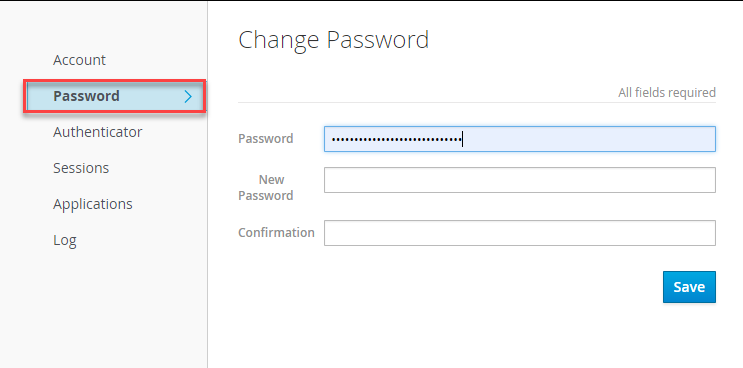Click the blue Save button
Image resolution: width=743 pixels, height=368 pixels.
[x=689, y=287]
